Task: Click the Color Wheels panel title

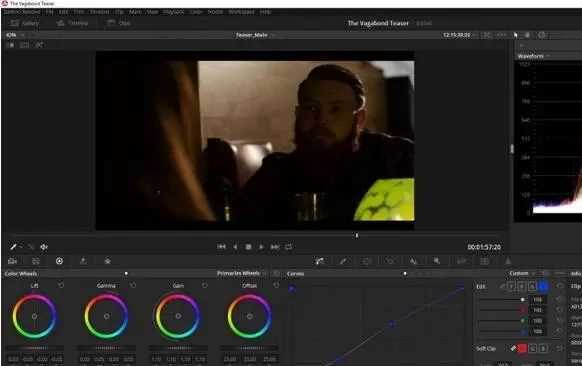Action: 21,274
